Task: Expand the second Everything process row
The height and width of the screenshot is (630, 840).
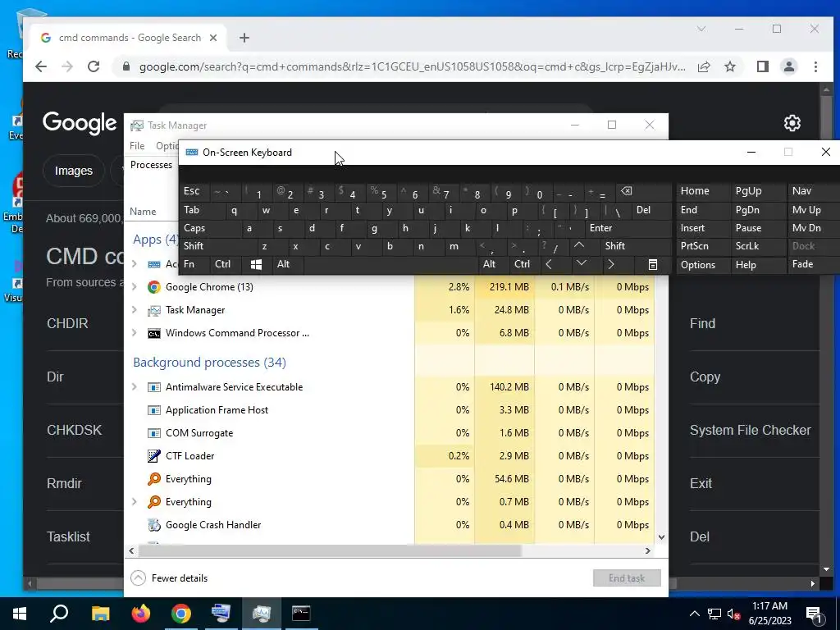Action: tap(135, 502)
